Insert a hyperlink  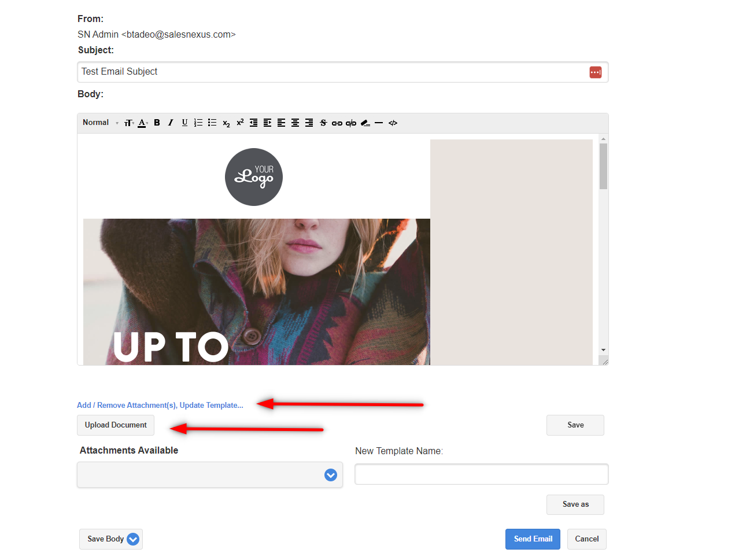point(337,123)
